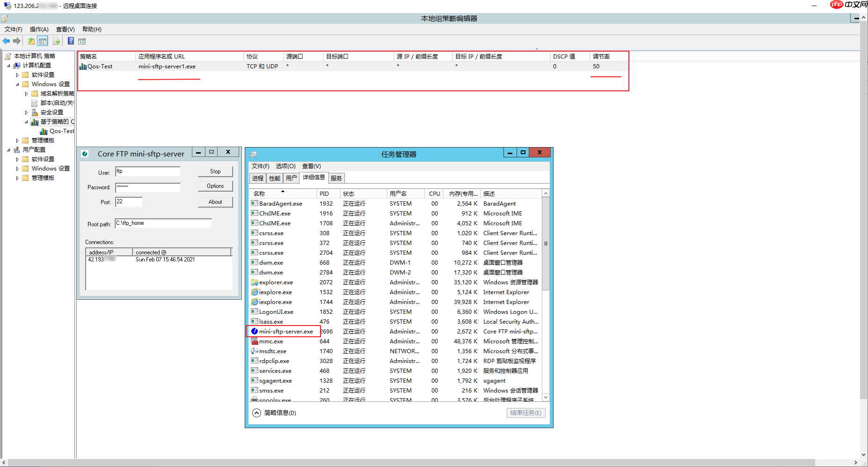Expand the 软件设置 node under 计算机配置

(x=17, y=74)
